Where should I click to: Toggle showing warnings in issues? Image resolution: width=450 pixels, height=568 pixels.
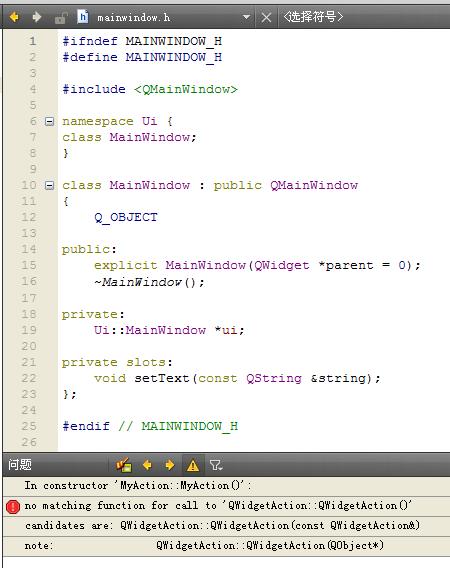point(193,465)
